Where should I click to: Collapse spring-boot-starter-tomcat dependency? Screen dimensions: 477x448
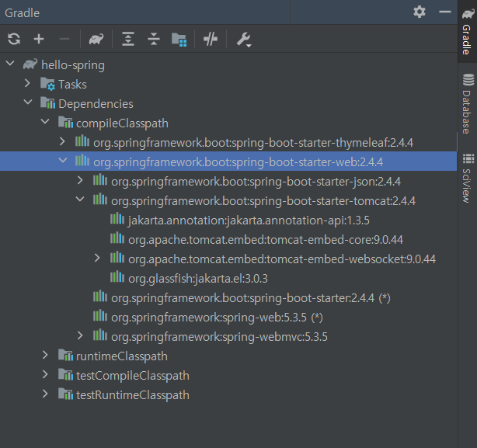click(80, 200)
